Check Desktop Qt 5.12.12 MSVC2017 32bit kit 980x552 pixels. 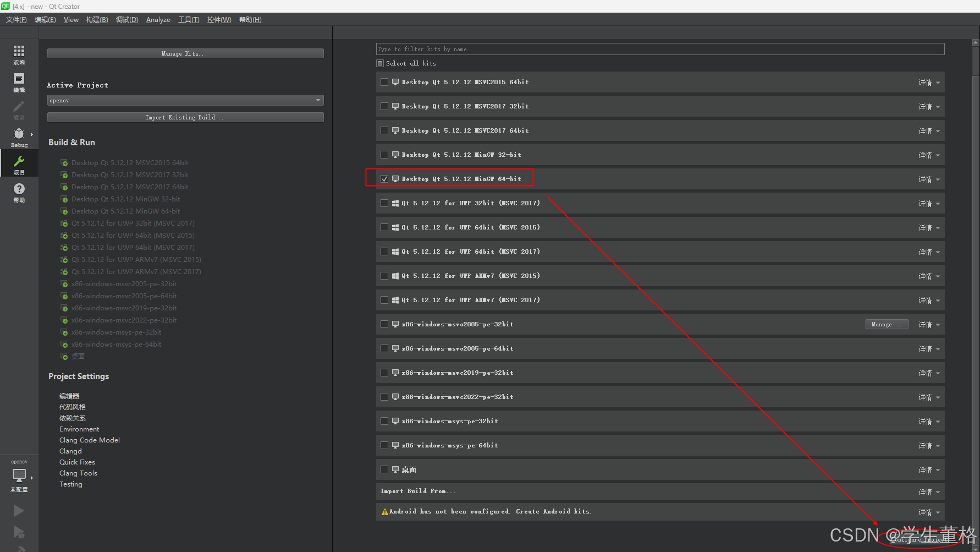click(x=384, y=106)
